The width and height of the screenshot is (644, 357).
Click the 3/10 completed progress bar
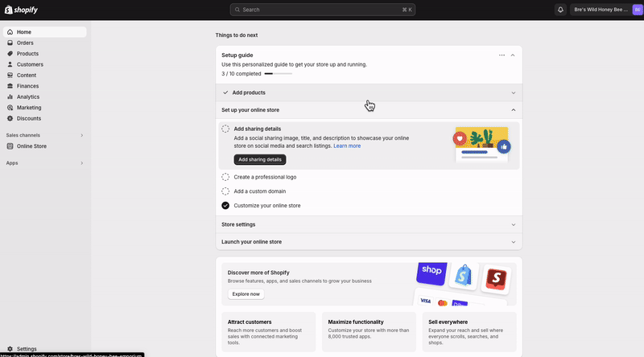278,74
